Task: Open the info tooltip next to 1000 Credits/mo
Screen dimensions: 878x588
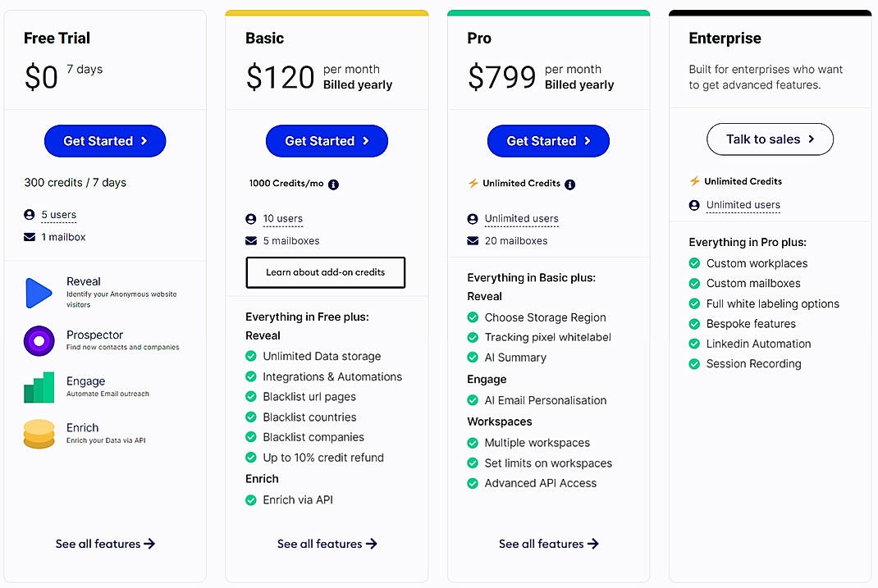Action: coord(333,184)
